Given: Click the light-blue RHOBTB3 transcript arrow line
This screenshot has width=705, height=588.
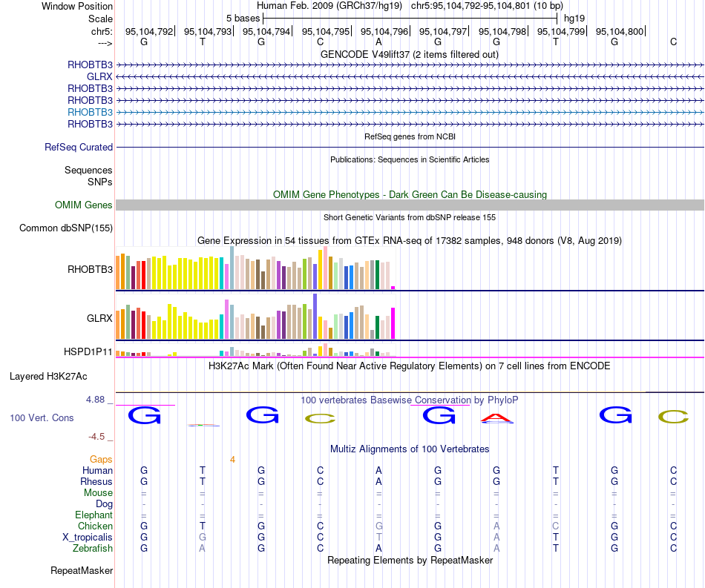Looking at the screenshot, I should (x=410, y=112).
